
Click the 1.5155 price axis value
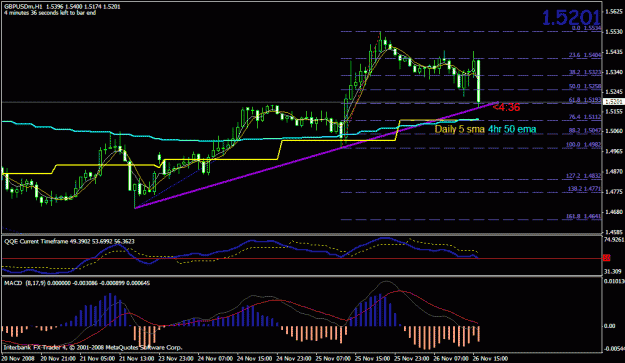pos(614,112)
